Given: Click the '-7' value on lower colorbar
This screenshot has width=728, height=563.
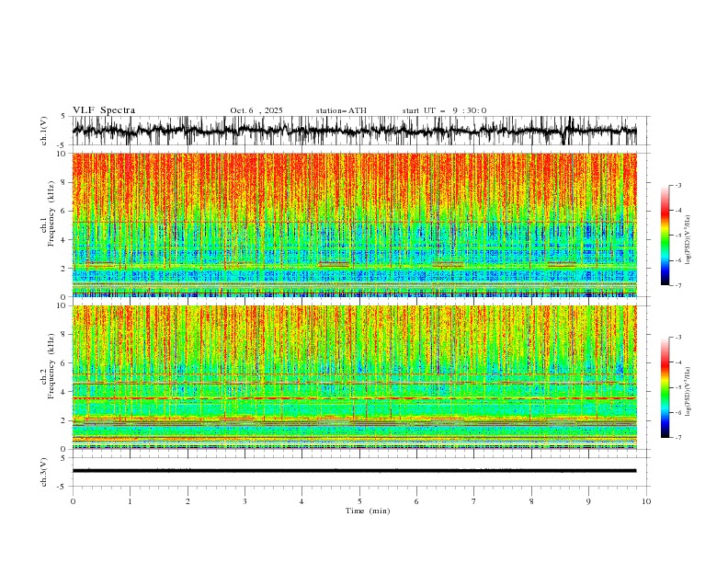Looking at the screenshot, I should pos(677,438).
